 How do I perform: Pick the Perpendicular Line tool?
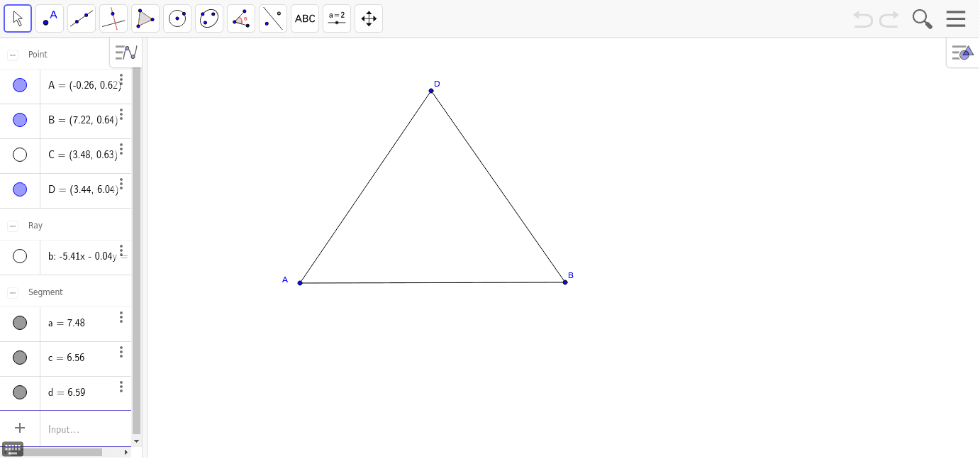tap(113, 18)
